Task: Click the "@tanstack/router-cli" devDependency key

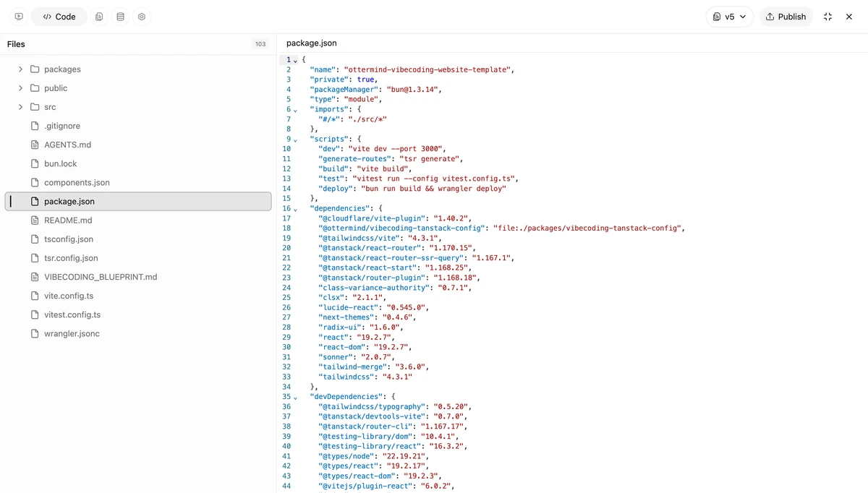Action: (367, 426)
